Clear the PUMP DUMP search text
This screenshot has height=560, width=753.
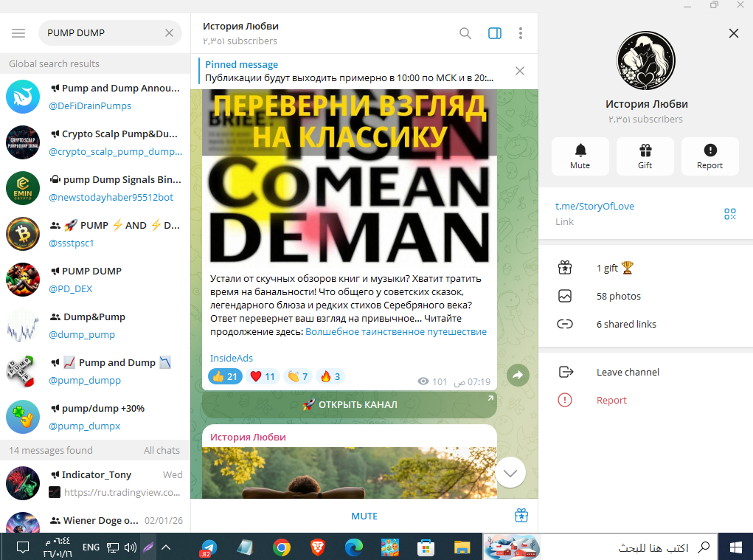[x=169, y=33]
